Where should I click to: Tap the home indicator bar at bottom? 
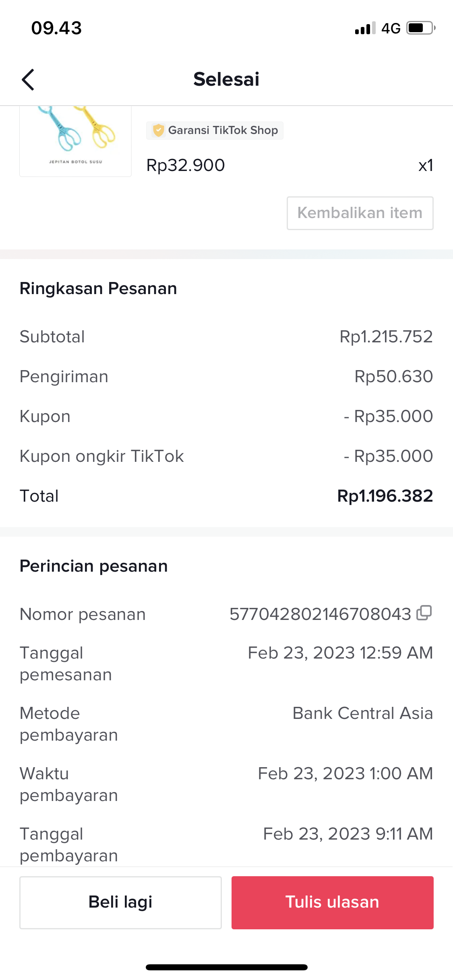click(226, 967)
